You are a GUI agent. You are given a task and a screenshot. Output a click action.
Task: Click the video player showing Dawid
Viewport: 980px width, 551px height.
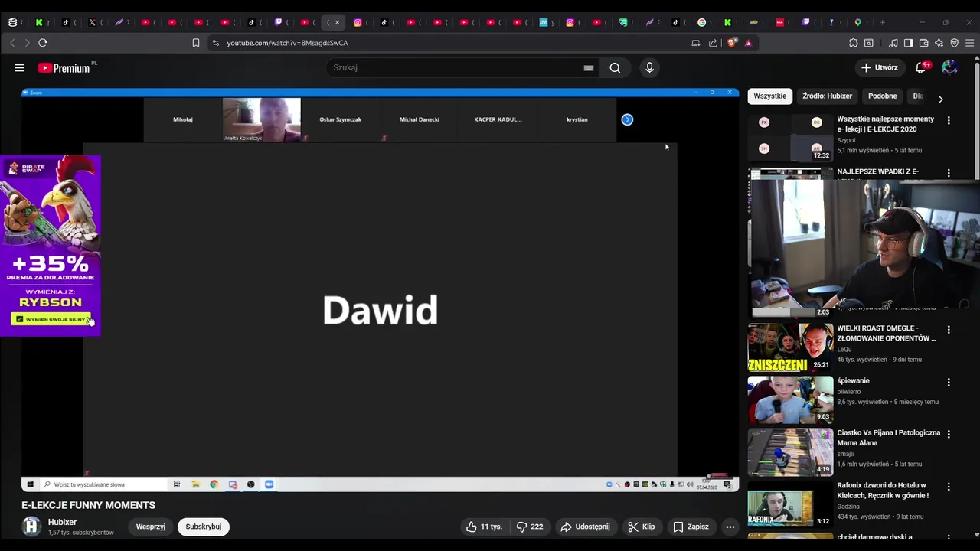point(380,291)
